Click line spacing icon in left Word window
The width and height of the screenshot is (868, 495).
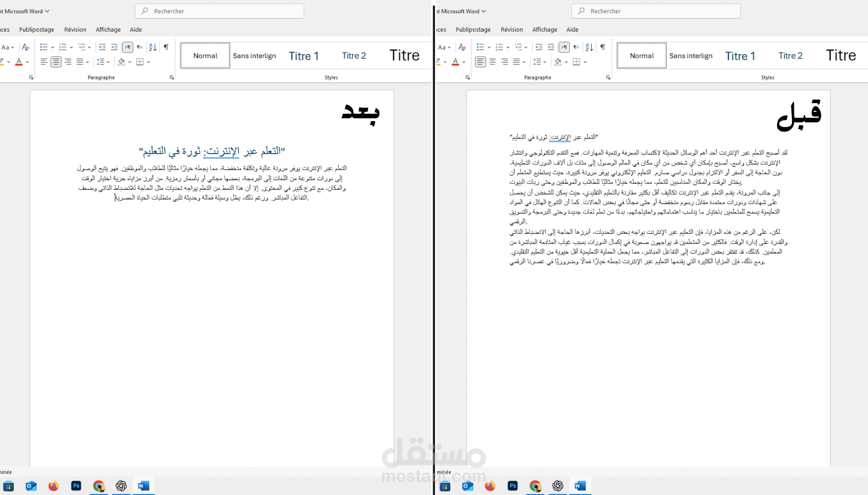pyautogui.click(x=101, y=62)
